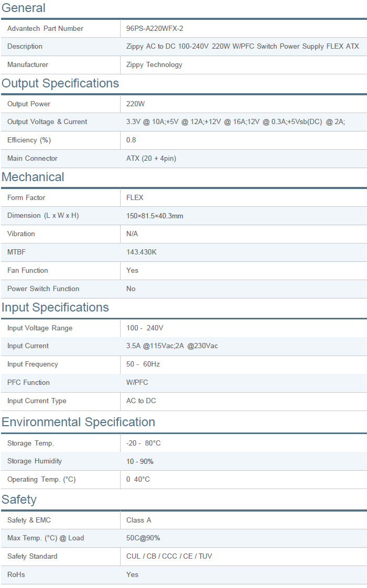
Task: Click the Environmental Specification heading
Action: (78, 423)
